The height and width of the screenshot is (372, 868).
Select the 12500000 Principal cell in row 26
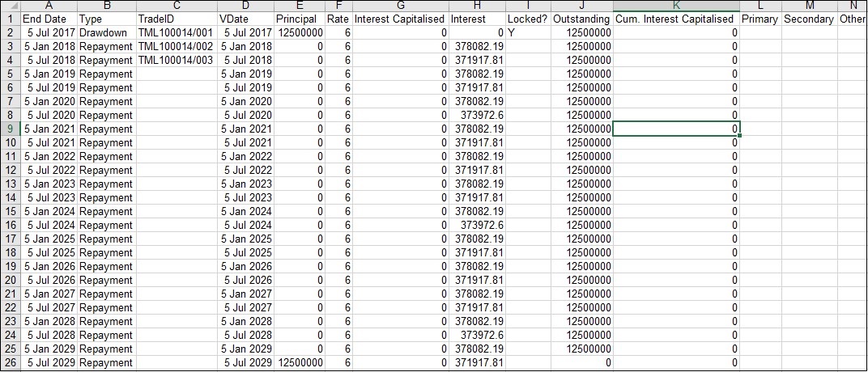tap(299, 362)
